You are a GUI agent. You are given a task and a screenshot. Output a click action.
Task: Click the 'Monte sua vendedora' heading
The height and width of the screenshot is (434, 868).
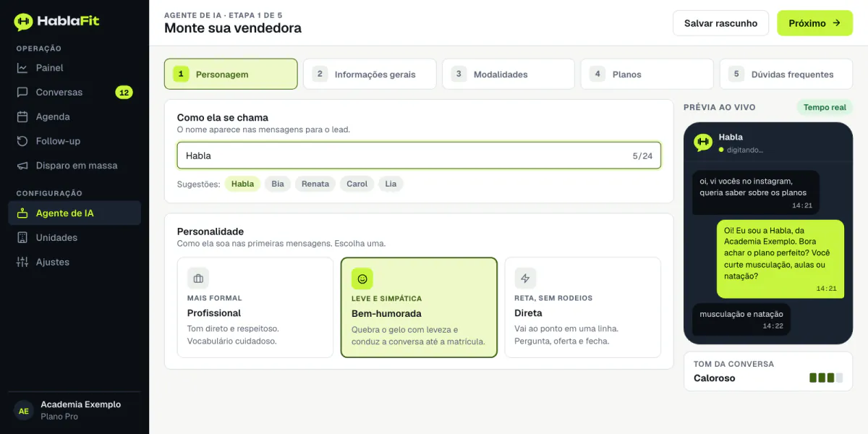click(x=233, y=28)
